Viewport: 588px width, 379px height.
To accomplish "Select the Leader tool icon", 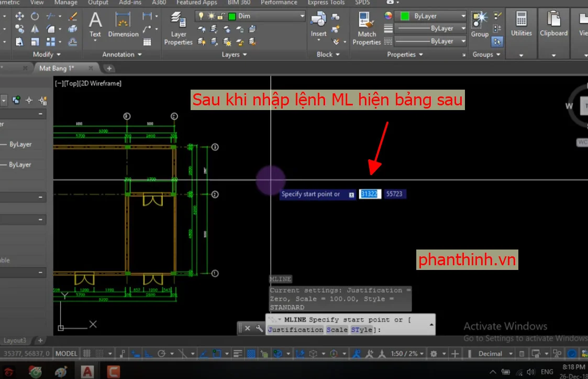I will [x=147, y=29].
